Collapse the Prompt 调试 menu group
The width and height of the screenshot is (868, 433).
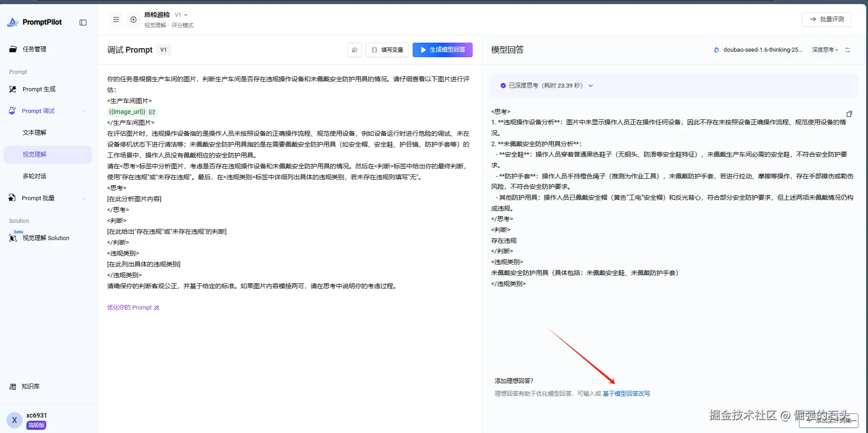click(x=84, y=111)
